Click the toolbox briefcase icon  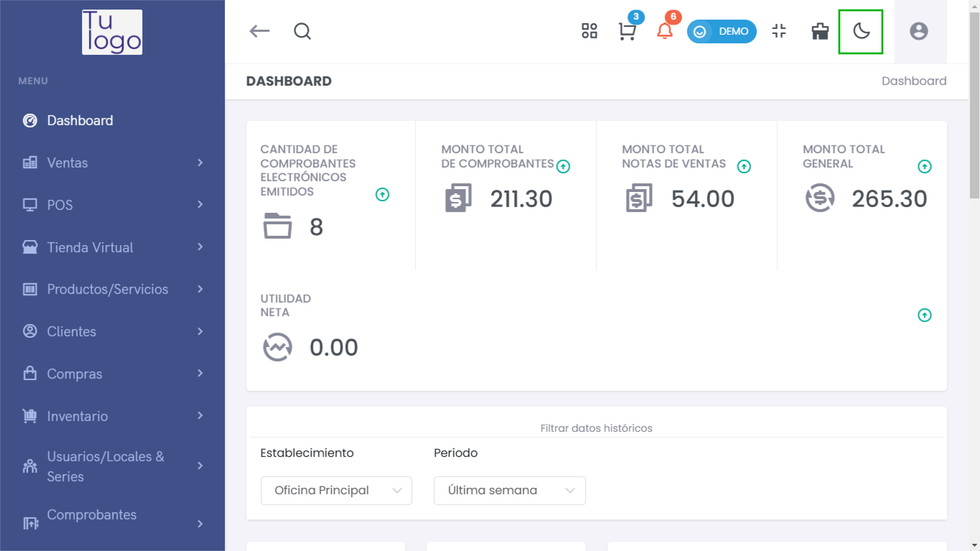[x=820, y=31]
